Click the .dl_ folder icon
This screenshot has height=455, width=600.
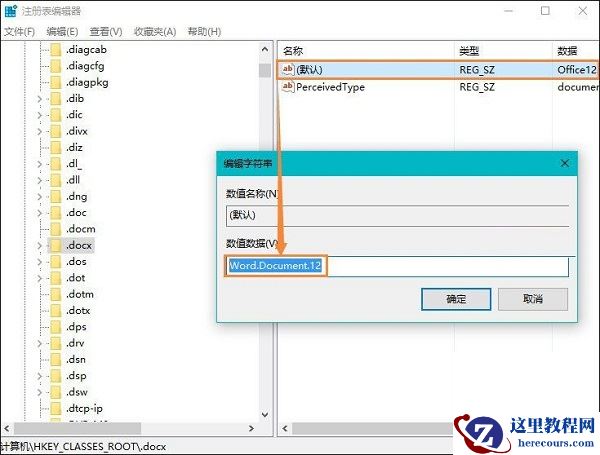(56, 164)
